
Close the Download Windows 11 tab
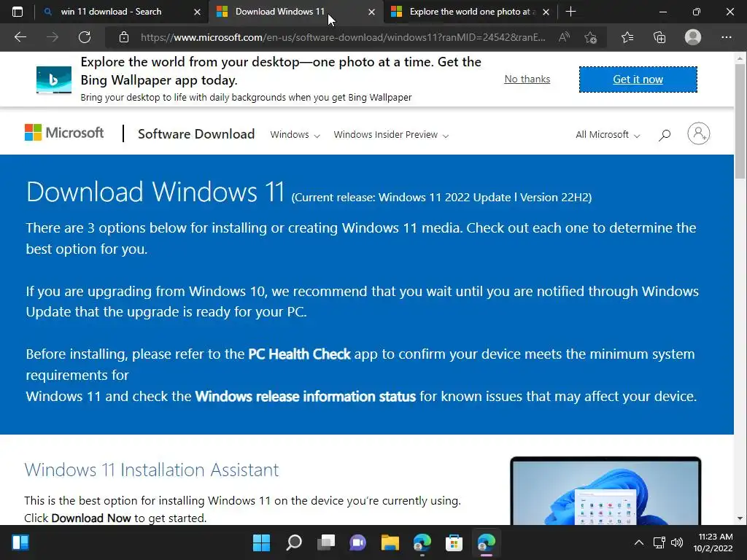pyautogui.click(x=371, y=12)
